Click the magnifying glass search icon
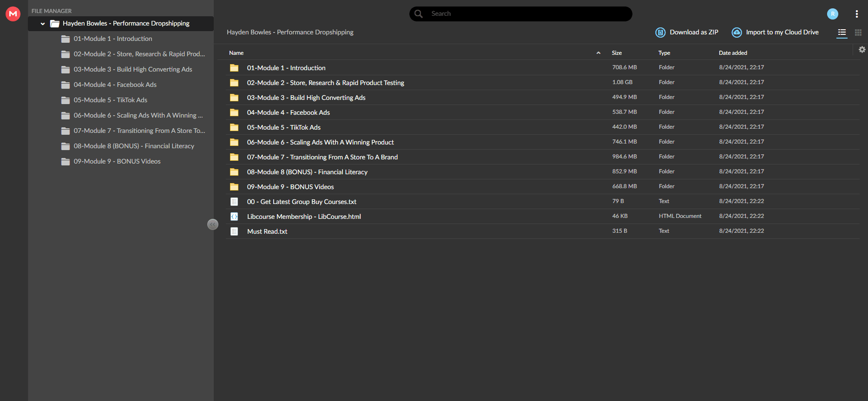The width and height of the screenshot is (868, 401). tap(419, 14)
